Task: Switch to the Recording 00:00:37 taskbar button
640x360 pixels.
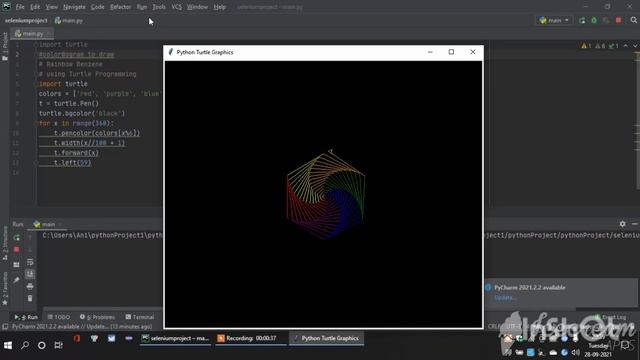Action: (251, 338)
